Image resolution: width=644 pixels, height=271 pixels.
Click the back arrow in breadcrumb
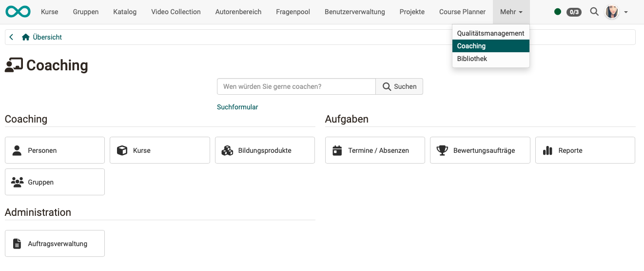tap(11, 37)
